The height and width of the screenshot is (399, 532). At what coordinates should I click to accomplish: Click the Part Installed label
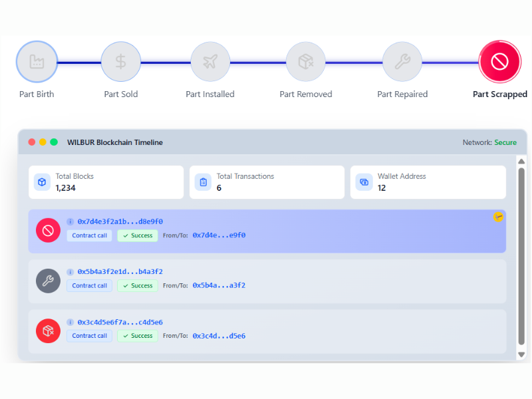210,94
